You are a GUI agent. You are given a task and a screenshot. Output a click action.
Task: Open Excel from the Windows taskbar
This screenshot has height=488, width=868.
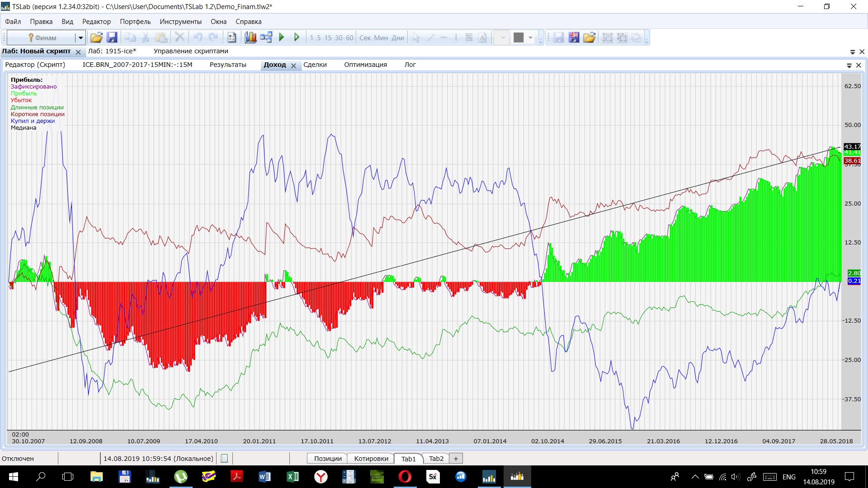pos(292,477)
